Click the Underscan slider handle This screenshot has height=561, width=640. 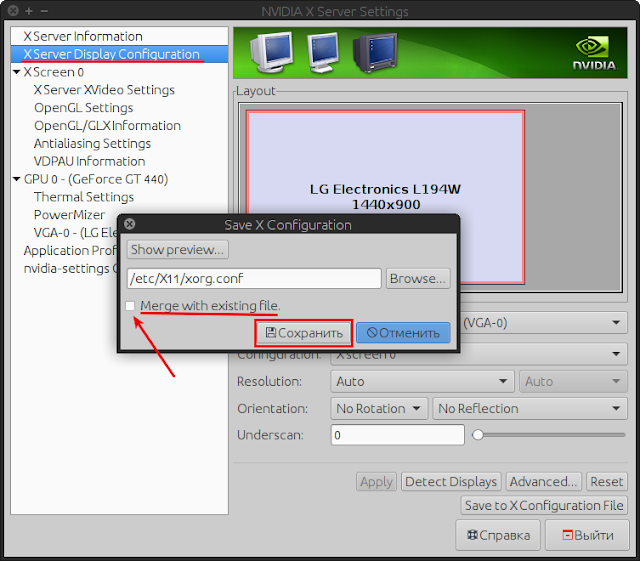(x=478, y=435)
